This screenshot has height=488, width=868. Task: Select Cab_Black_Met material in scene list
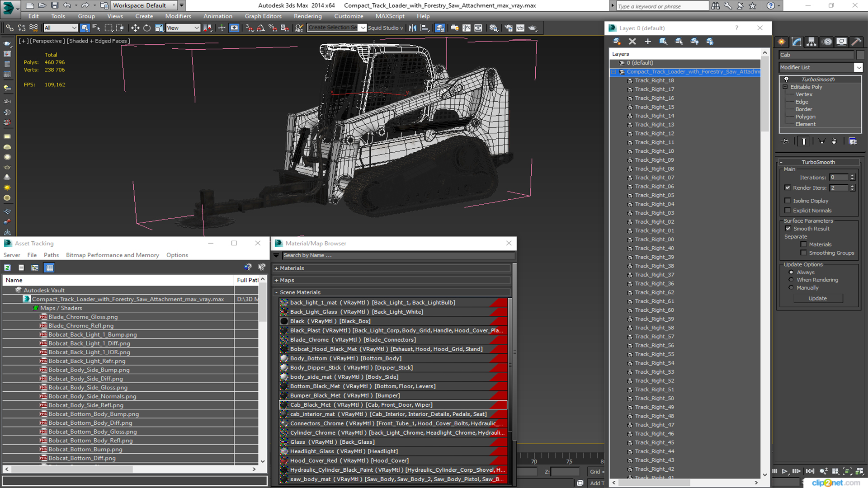[393, 405]
